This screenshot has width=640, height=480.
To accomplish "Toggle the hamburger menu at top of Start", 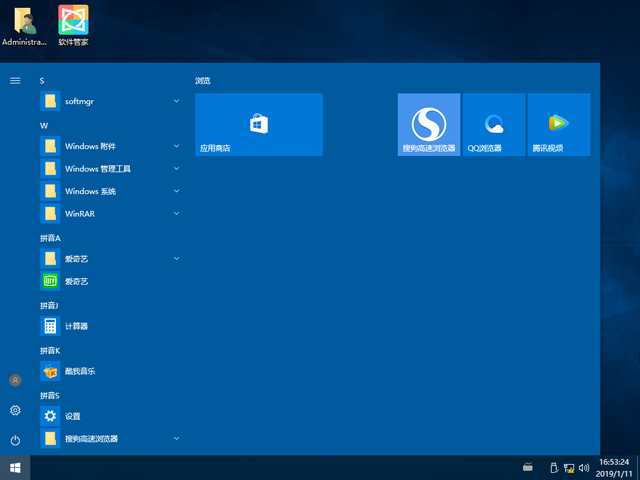I will [x=15, y=80].
